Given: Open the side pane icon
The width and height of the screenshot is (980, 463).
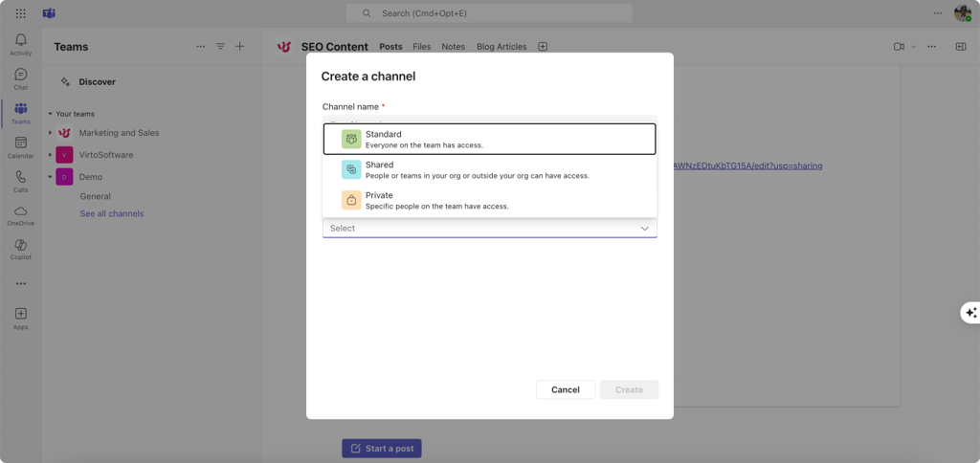Looking at the screenshot, I should pyautogui.click(x=961, y=46).
